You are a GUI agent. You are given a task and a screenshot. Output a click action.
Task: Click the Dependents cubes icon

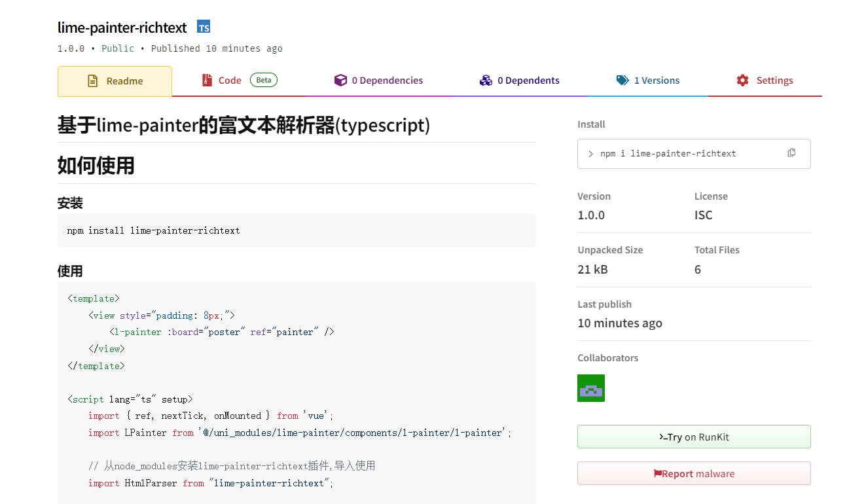coord(486,80)
